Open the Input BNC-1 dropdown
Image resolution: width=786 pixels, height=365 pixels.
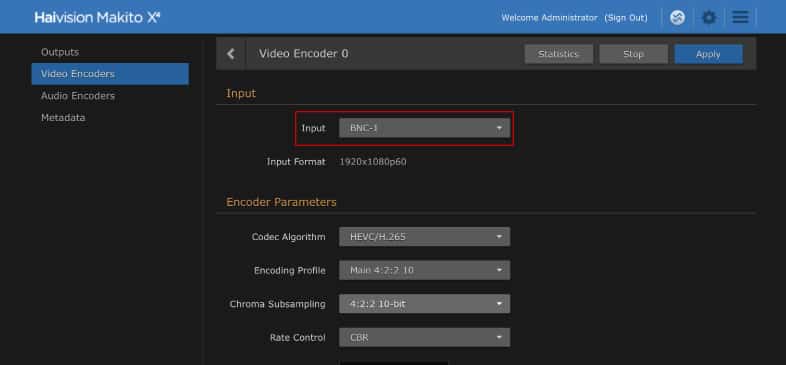point(424,128)
